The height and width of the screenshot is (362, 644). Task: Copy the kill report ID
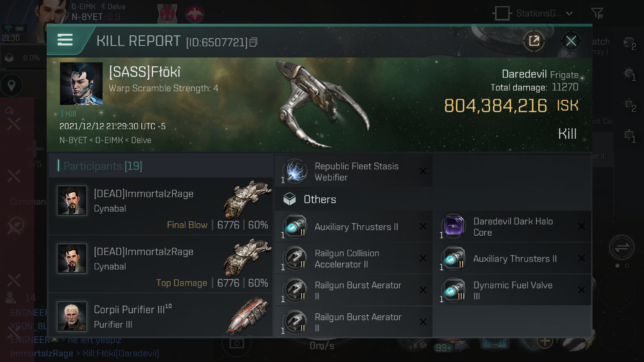[253, 42]
